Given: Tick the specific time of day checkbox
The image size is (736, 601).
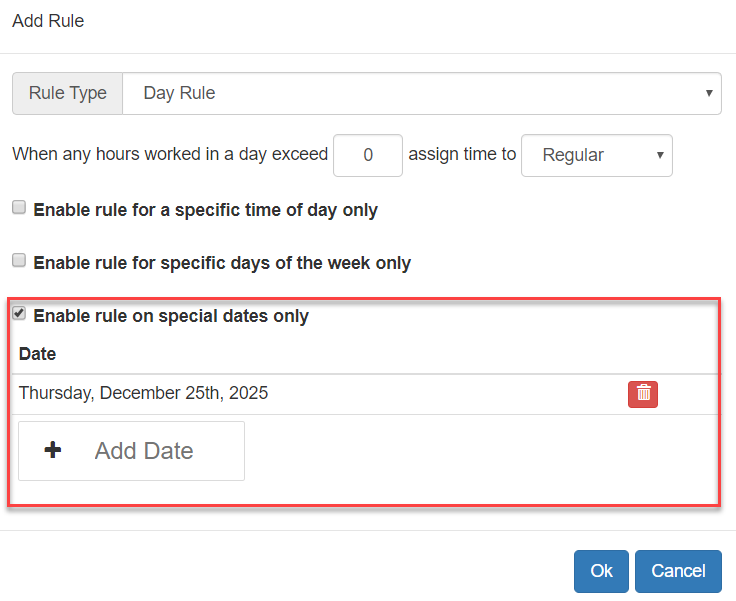Looking at the screenshot, I should point(19,208).
